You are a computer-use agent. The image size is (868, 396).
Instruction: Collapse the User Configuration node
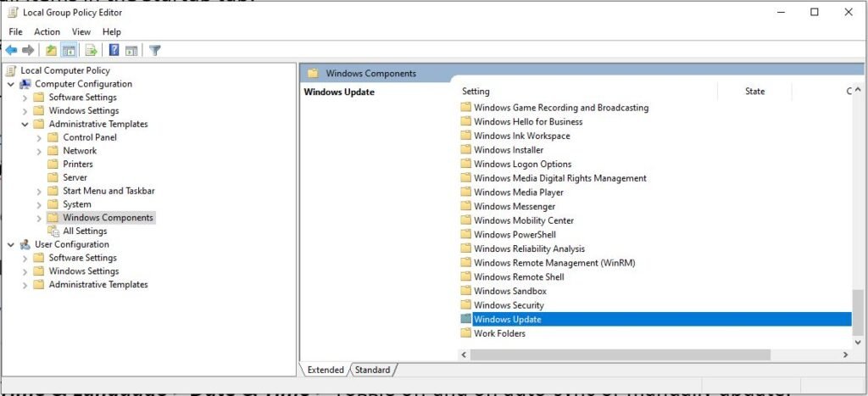point(11,244)
